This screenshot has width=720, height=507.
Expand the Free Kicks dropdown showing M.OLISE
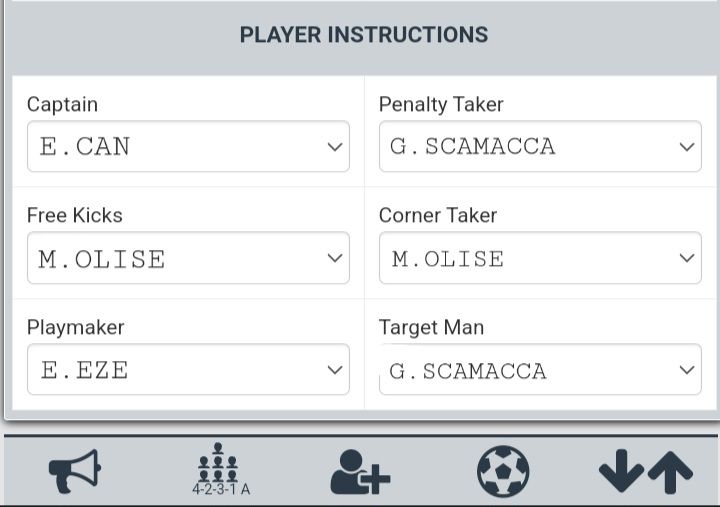(188, 259)
